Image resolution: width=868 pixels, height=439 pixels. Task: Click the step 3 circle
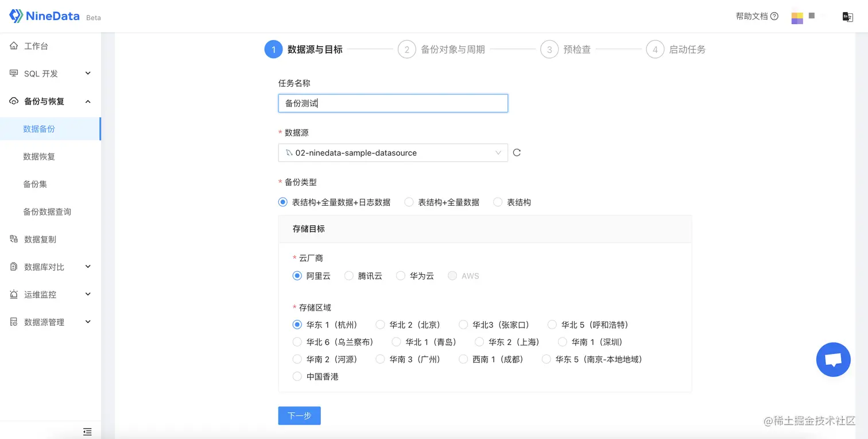click(x=549, y=49)
